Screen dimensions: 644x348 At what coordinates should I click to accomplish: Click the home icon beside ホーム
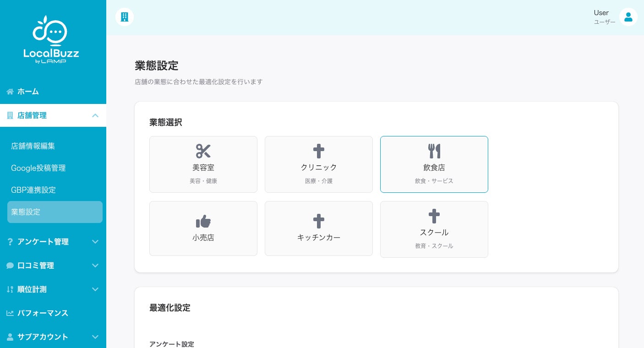[x=10, y=92]
